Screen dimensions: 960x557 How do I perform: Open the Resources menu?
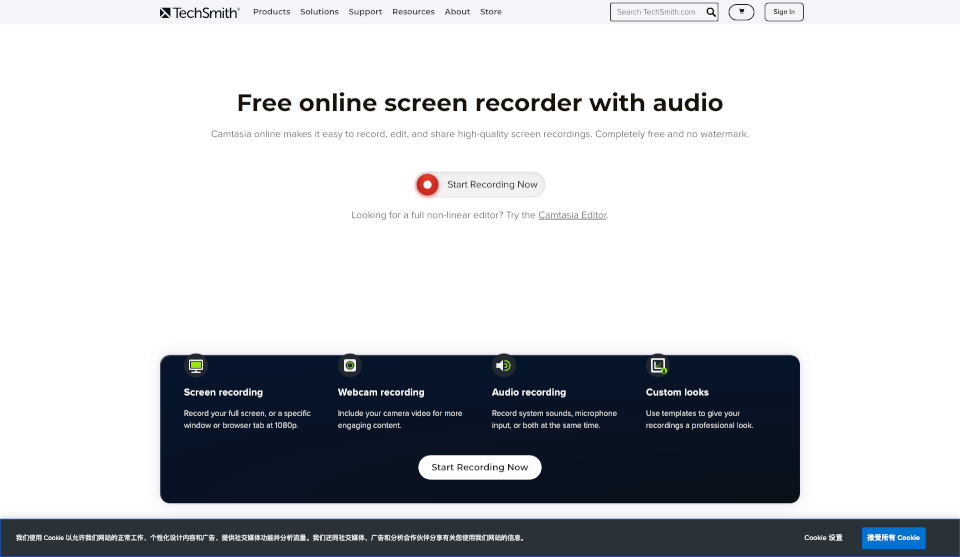tap(413, 12)
